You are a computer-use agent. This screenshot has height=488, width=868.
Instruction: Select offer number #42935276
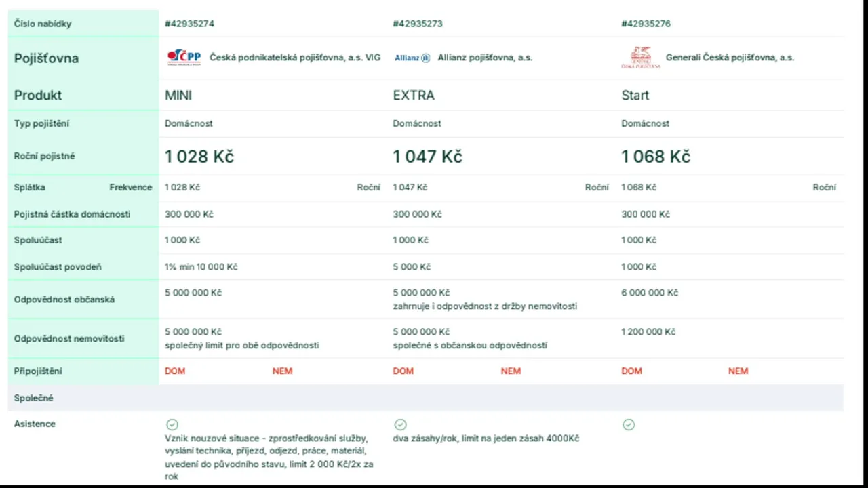tap(646, 24)
